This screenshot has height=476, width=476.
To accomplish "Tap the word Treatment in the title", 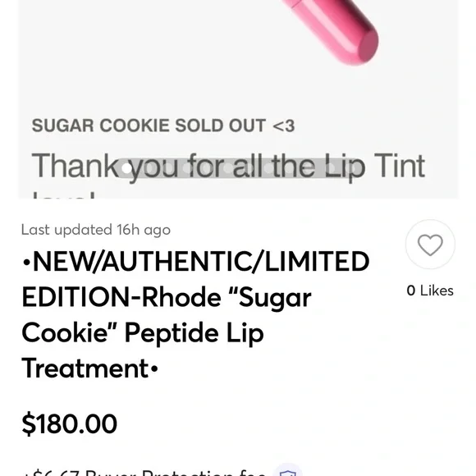I will pos(85,368).
